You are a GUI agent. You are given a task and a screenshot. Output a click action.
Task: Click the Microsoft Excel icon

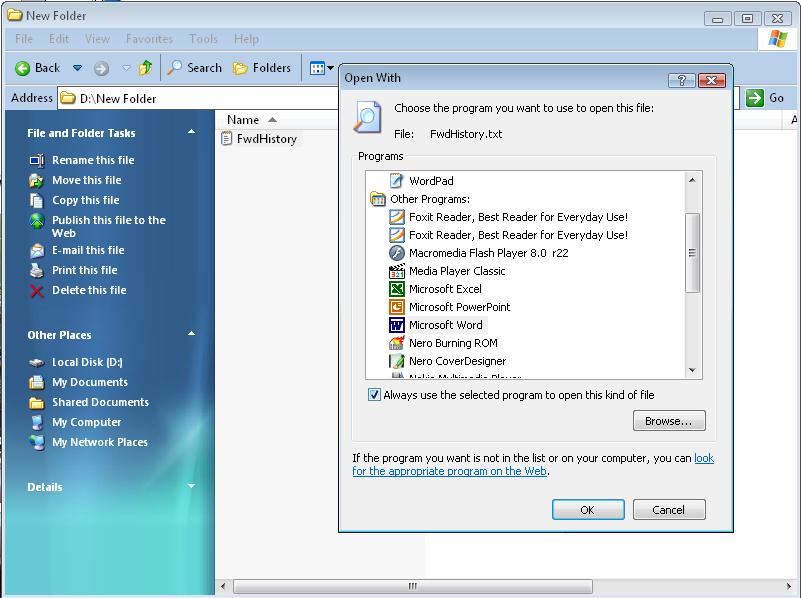(396, 289)
